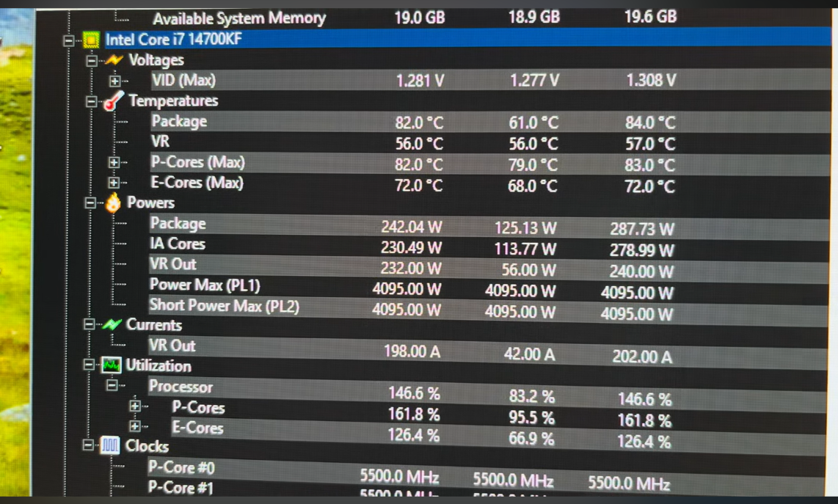
Task: Click the 79.0 °C P-Cores minimum value
Action: (533, 165)
